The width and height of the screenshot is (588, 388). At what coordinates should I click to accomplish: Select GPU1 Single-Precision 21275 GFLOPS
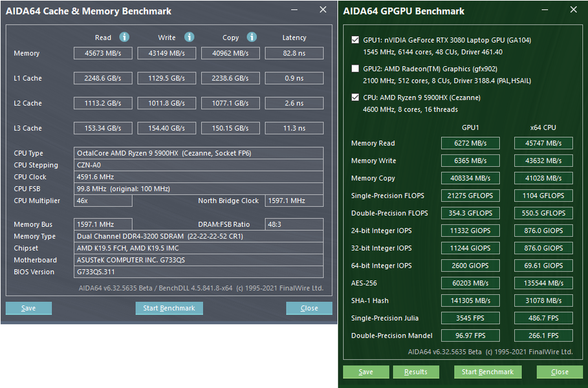(x=470, y=196)
